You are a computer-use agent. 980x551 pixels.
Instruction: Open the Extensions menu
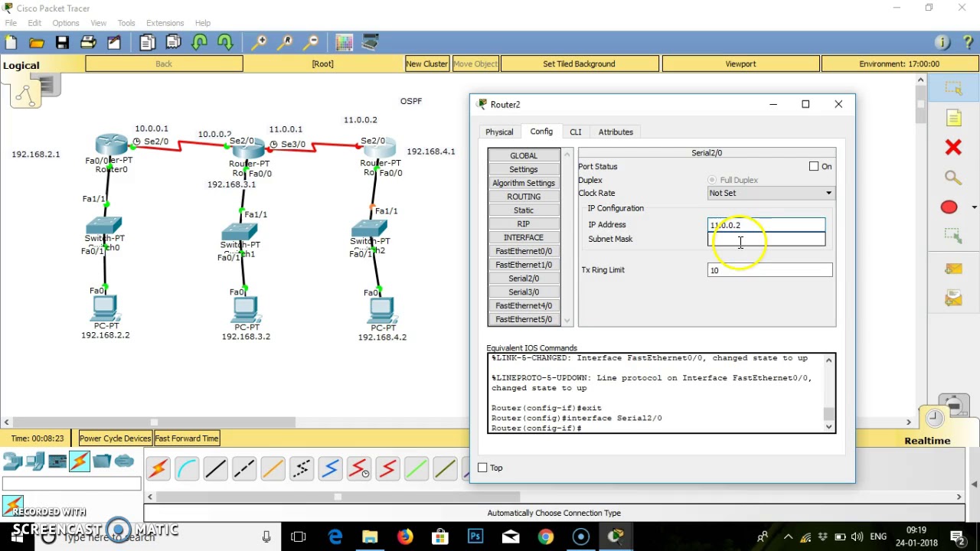[165, 23]
